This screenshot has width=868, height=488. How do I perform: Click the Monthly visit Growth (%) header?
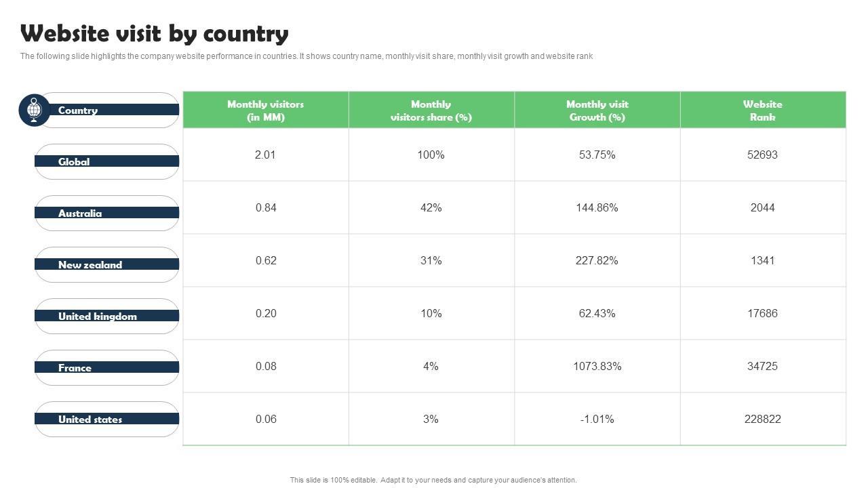[x=597, y=110]
